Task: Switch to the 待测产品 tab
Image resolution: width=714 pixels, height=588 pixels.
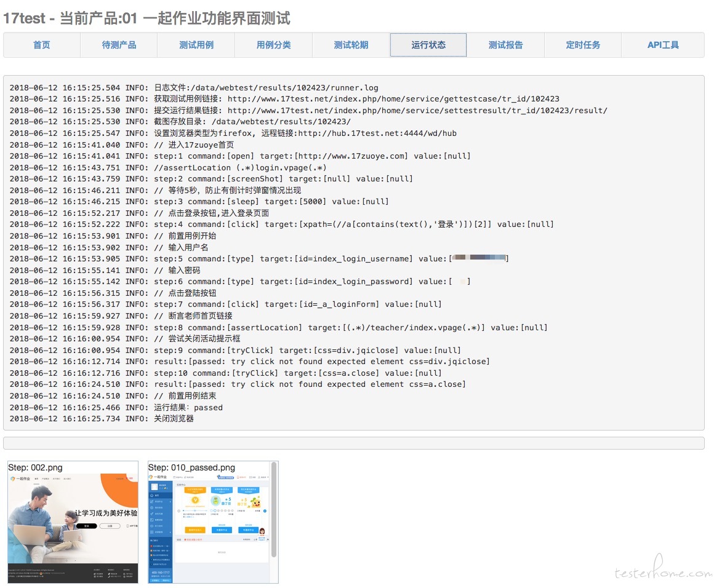Action: tap(119, 45)
